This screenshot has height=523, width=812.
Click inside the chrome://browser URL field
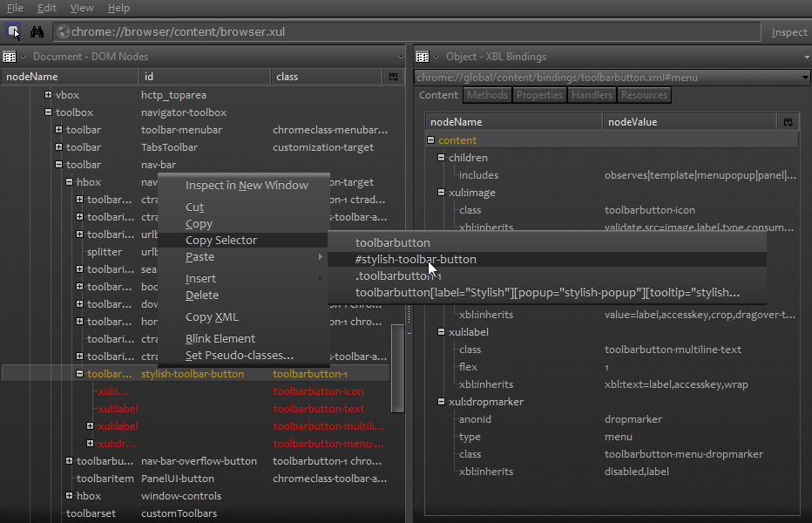[x=261, y=31]
